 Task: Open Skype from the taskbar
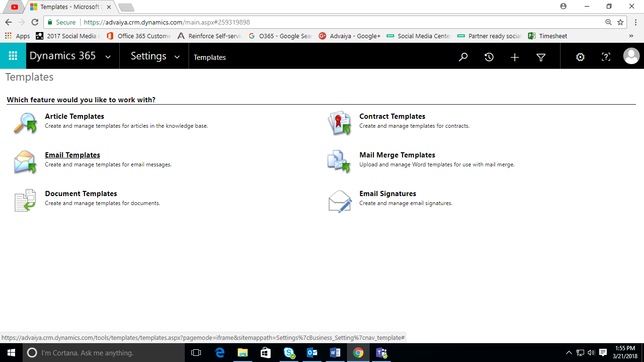point(289,353)
